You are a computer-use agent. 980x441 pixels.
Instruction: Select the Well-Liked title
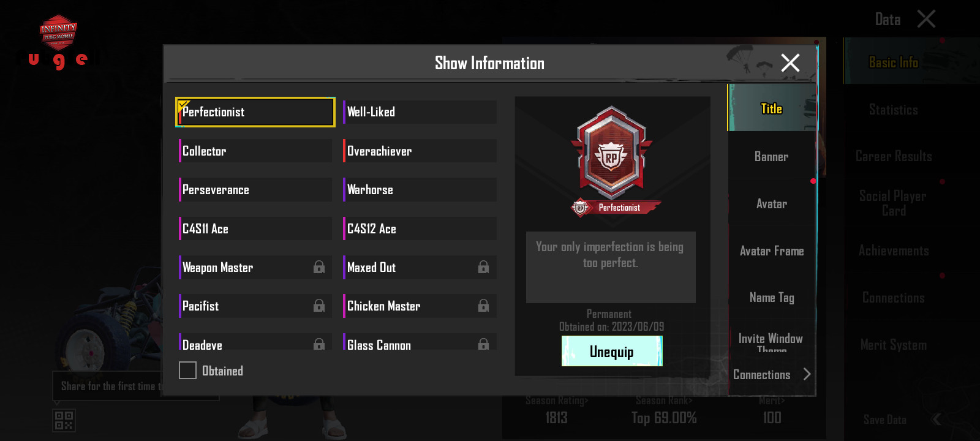(x=420, y=112)
